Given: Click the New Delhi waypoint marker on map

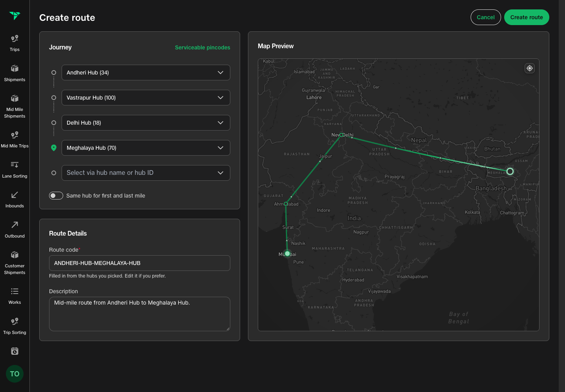Looking at the screenshot, I should pyautogui.click(x=341, y=135).
